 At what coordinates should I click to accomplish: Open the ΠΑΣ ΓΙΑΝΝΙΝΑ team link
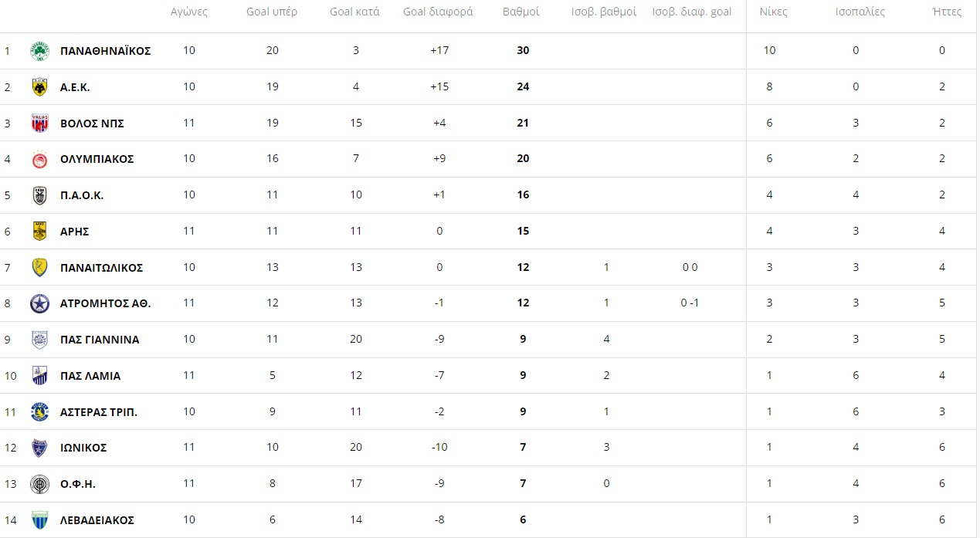pos(100,340)
